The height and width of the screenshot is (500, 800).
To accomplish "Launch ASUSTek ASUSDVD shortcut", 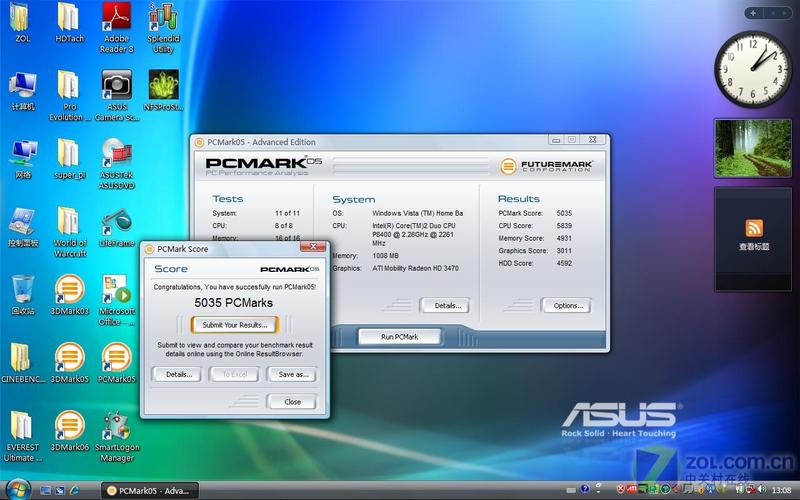I will pyautogui.click(x=117, y=164).
